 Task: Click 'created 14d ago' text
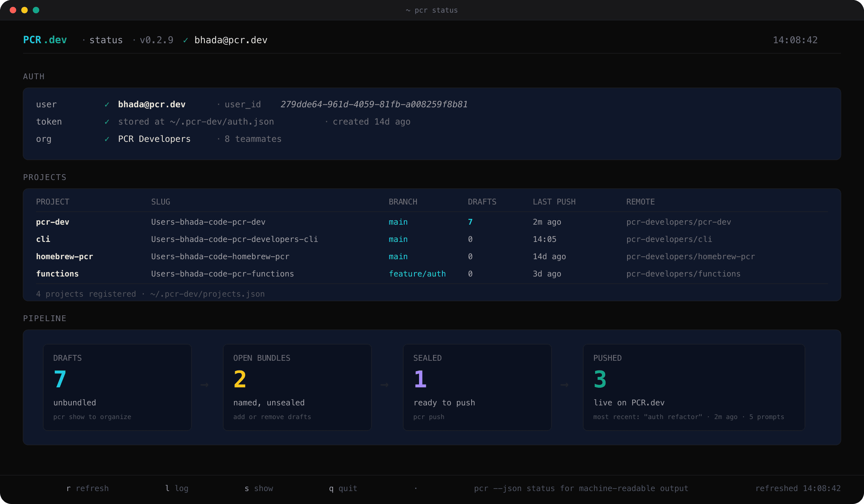(372, 122)
